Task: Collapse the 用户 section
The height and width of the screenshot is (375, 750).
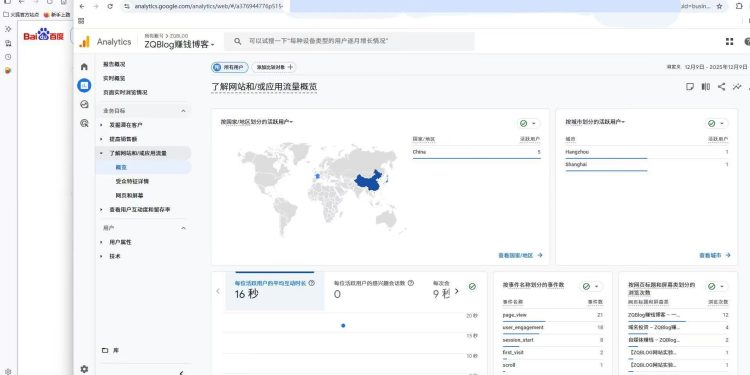Action: click(183, 228)
